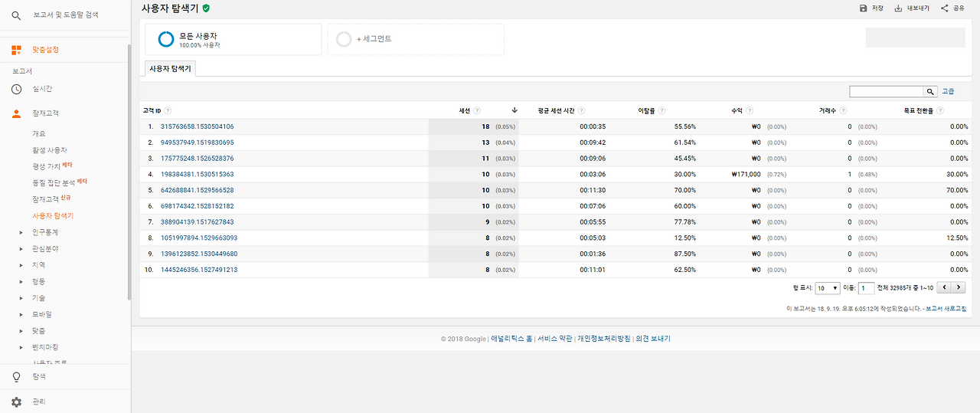Click help icon next to 이탈률
The image size is (980, 413).
(661, 111)
